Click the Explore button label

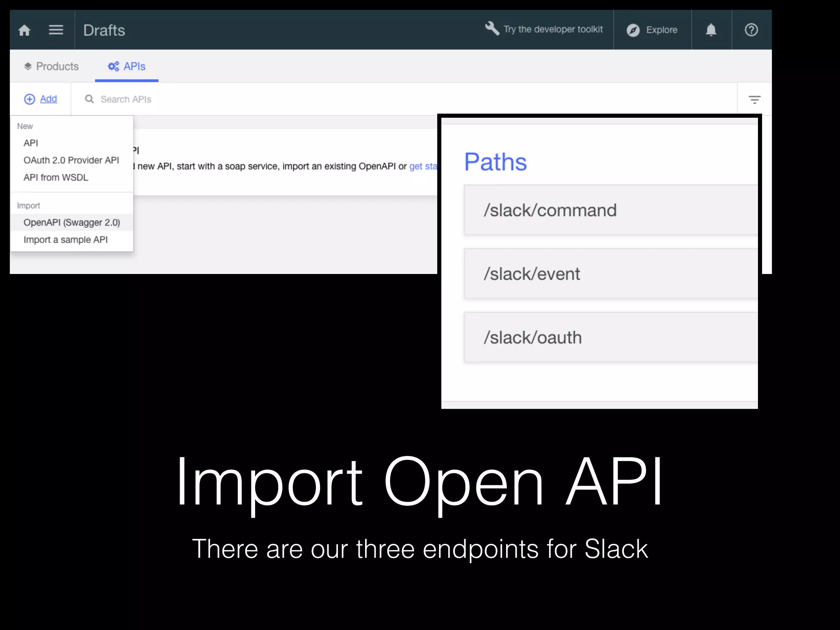click(x=662, y=30)
